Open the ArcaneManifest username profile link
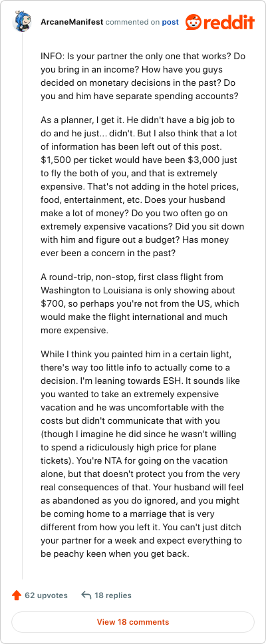 (x=72, y=22)
